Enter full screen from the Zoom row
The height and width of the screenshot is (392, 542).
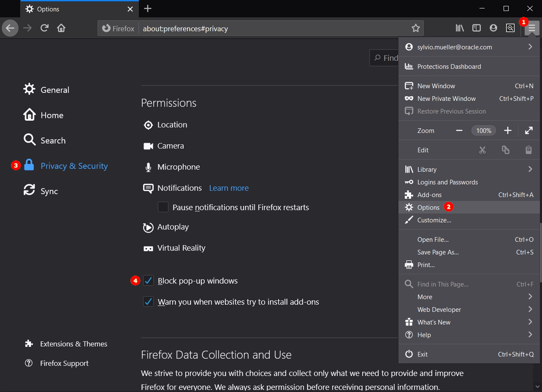[x=528, y=131]
